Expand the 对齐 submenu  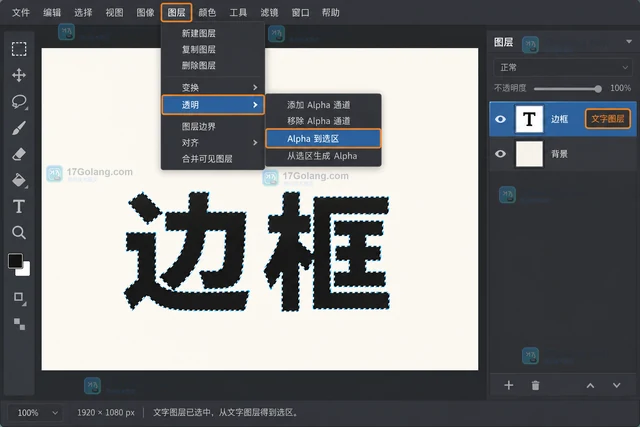point(213,142)
